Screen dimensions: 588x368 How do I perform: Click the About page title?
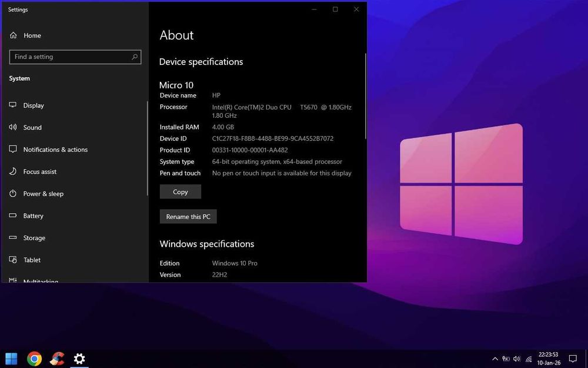tap(176, 35)
